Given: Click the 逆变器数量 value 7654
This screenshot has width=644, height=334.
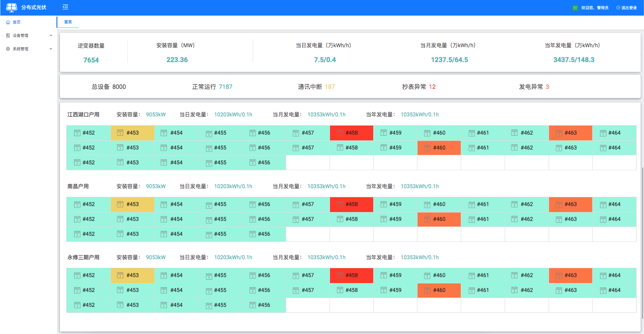Looking at the screenshot, I should [91, 60].
